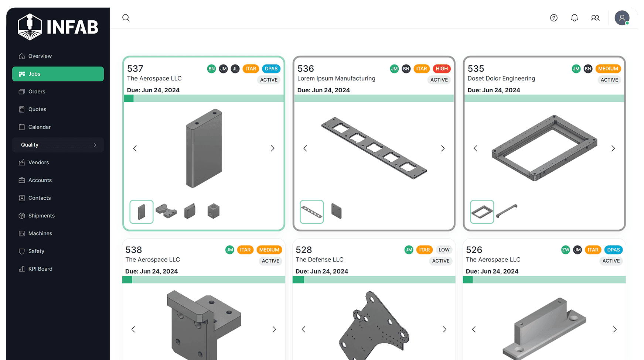Show the next part image in job 537

[272, 148]
